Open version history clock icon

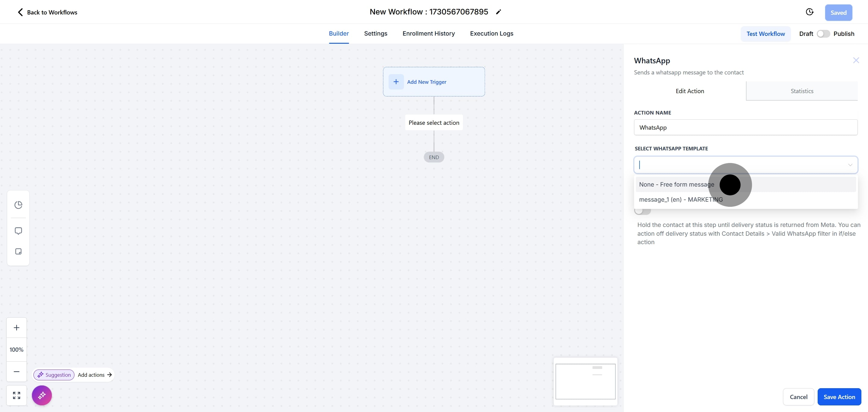809,12
